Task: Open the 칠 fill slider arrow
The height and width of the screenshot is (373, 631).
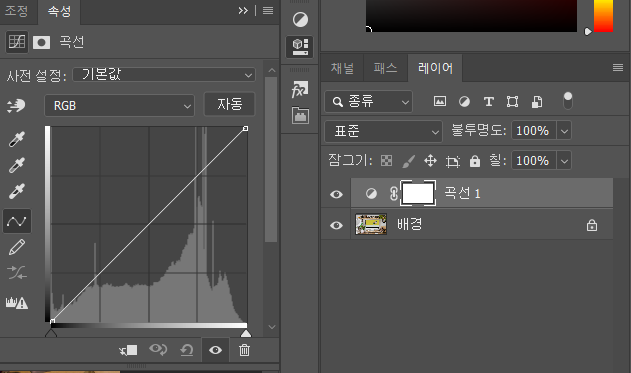Action: (x=564, y=161)
